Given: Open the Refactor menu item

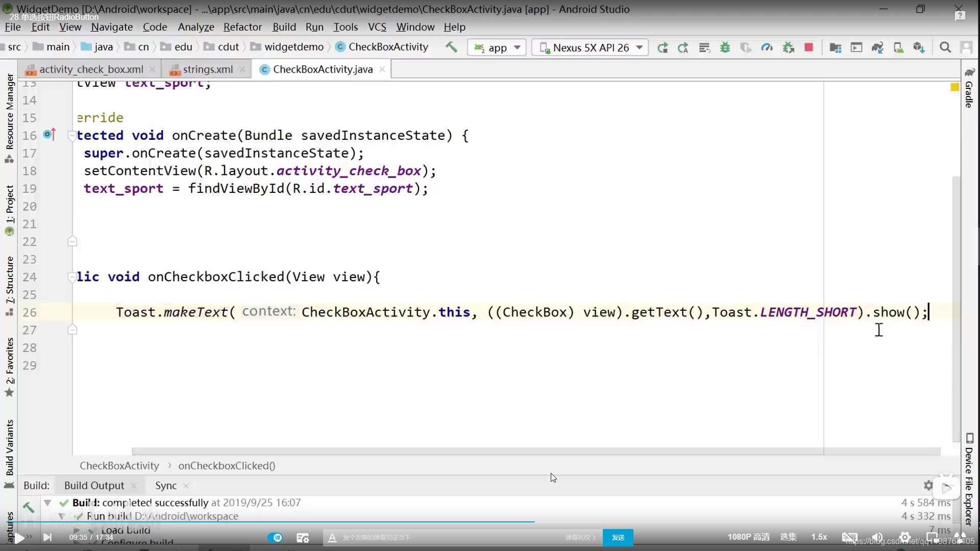Looking at the screenshot, I should [242, 27].
